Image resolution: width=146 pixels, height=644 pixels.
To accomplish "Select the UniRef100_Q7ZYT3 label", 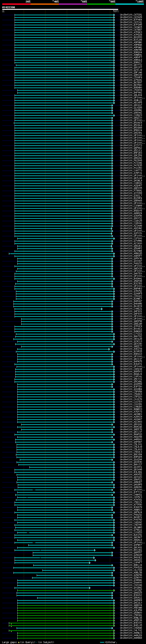I will (131, 146).
